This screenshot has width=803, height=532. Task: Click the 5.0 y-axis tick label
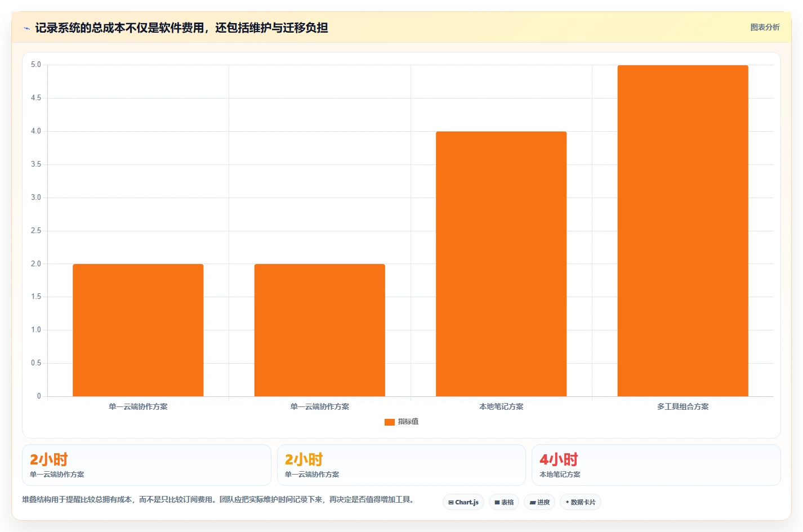(x=36, y=65)
